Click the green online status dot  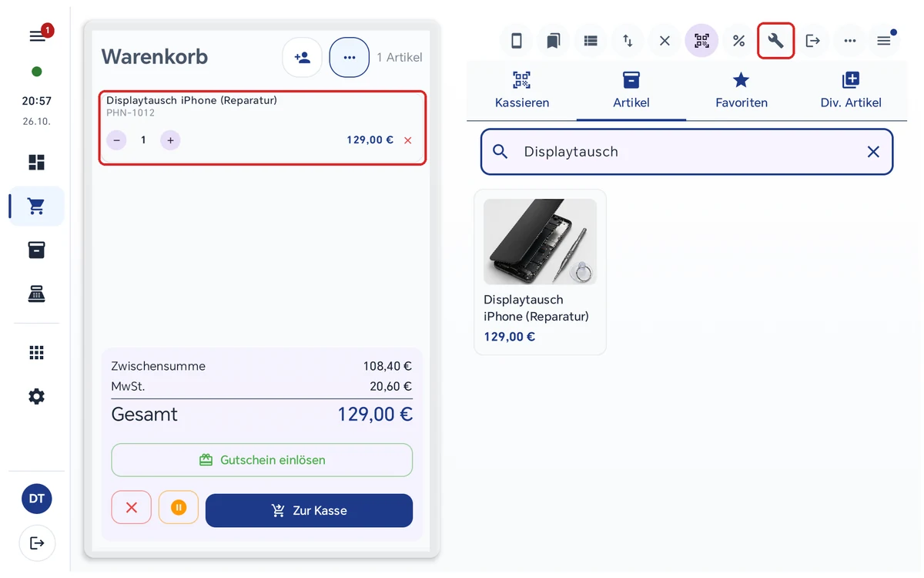point(36,72)
